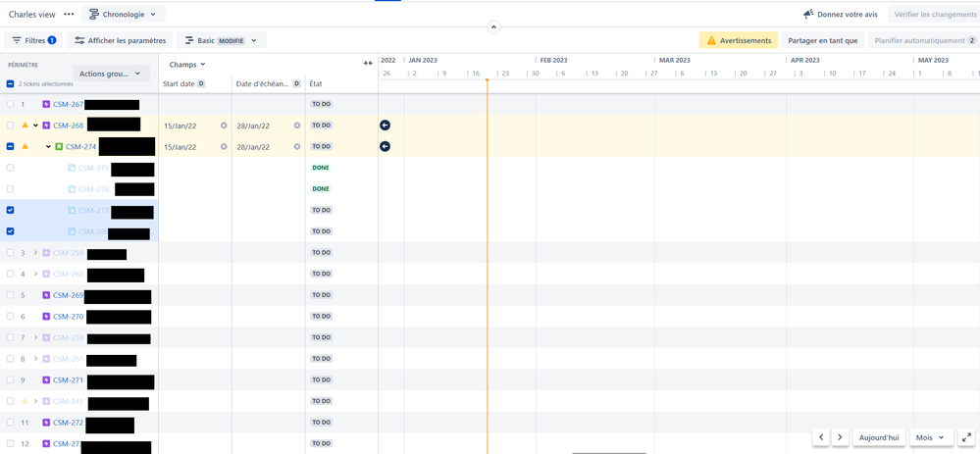980x454 pixels.
Task: Click the filter funnel icon in Filtres
Action: point(17,40)
